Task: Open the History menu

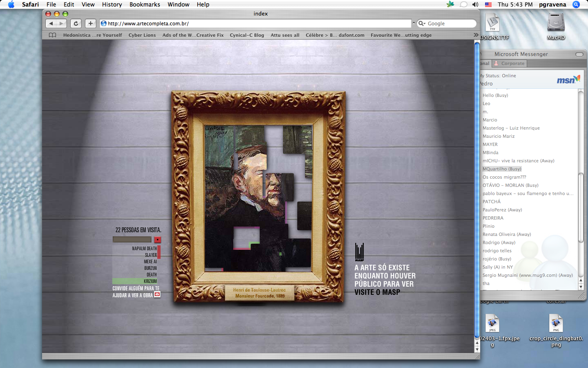Action: pos(112,4)
